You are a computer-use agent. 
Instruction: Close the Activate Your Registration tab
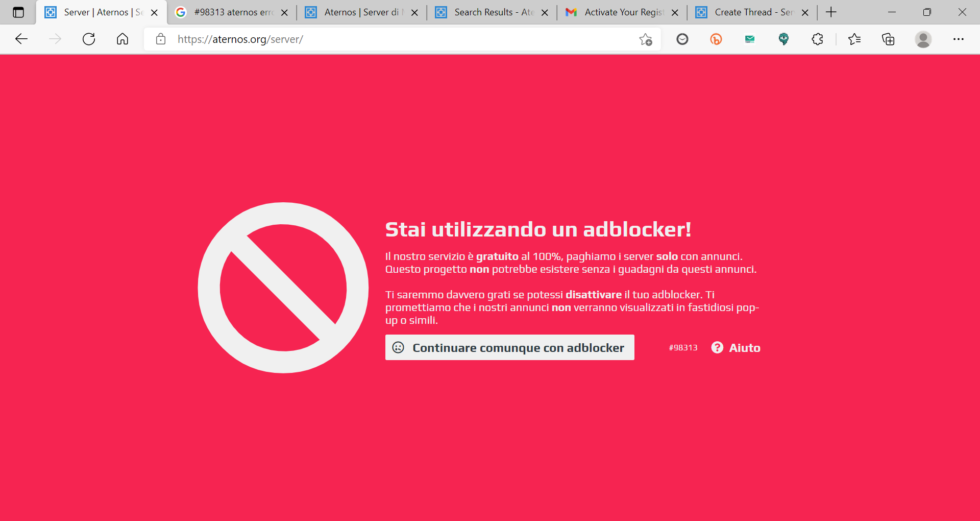point(675,12)
